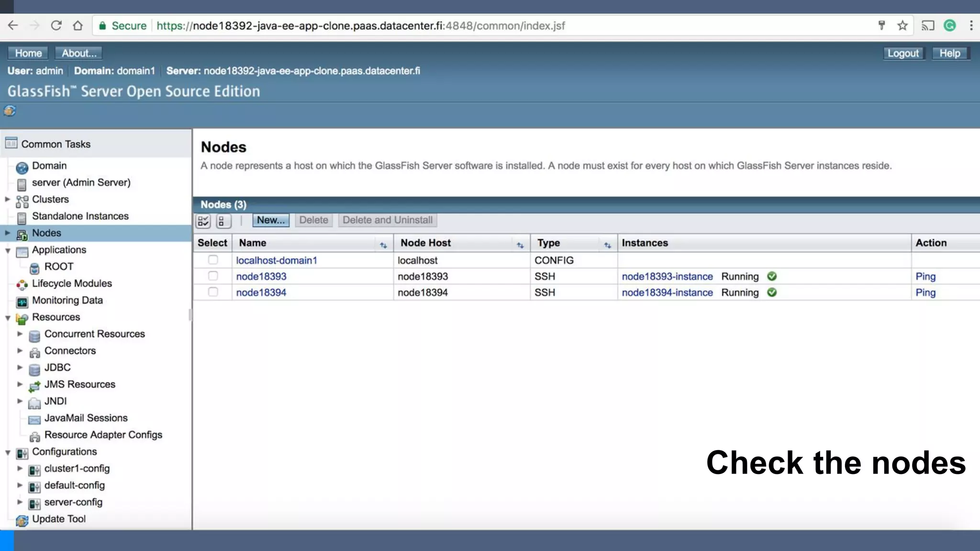Image resolution: width=980 pixels, height=551 pixels.
Task: Click the Clusters icon in sidebar
Action: point(22,201)
